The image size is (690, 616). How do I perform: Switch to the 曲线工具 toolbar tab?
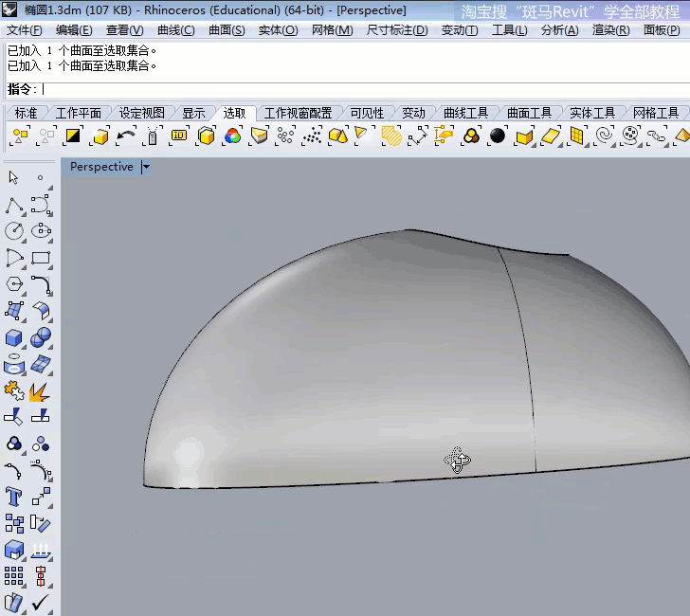[x=466, y=114]
